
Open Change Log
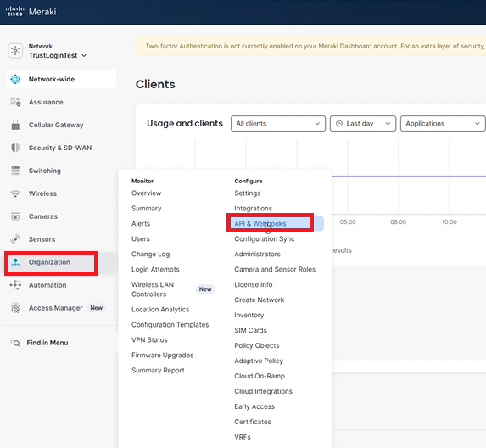point(151,255)
